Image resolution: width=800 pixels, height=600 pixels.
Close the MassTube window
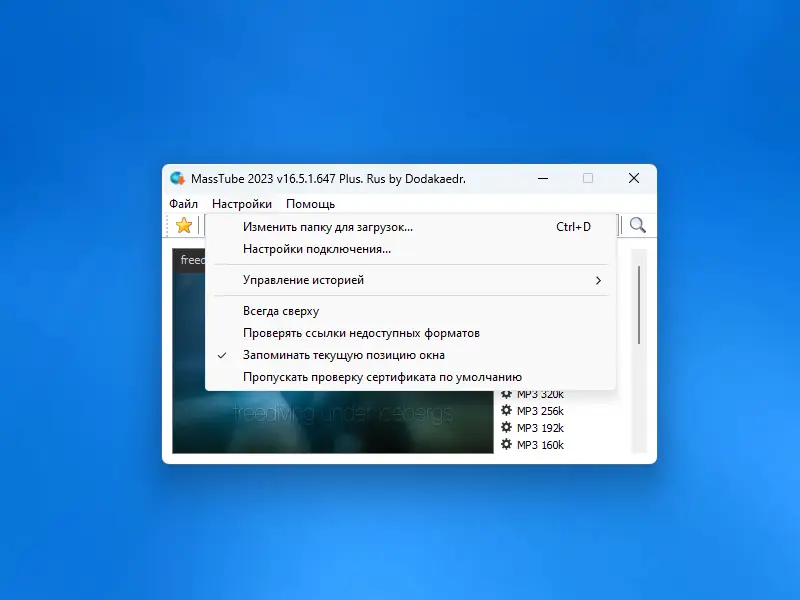pos(634,178)
